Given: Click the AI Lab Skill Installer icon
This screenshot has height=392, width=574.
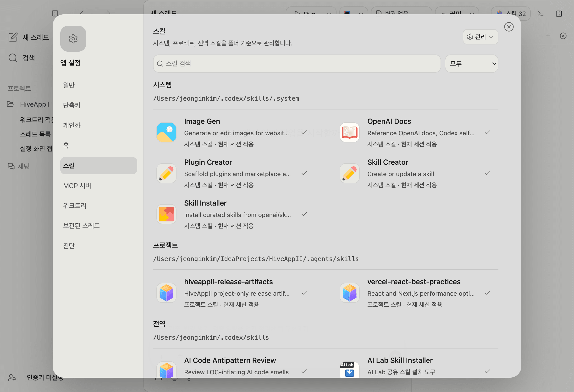Looking at the screenshot, I should [x=349, y=370].
